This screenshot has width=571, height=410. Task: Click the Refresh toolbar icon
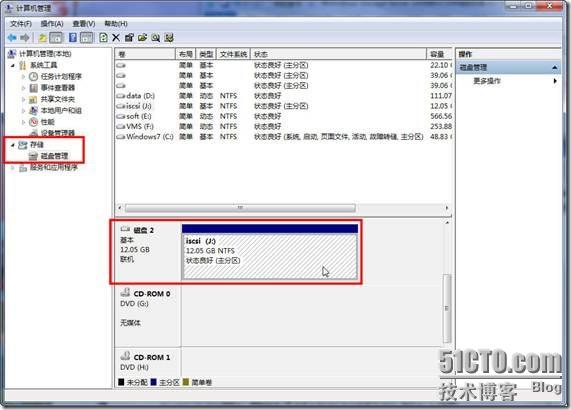(x=103, y=38)
